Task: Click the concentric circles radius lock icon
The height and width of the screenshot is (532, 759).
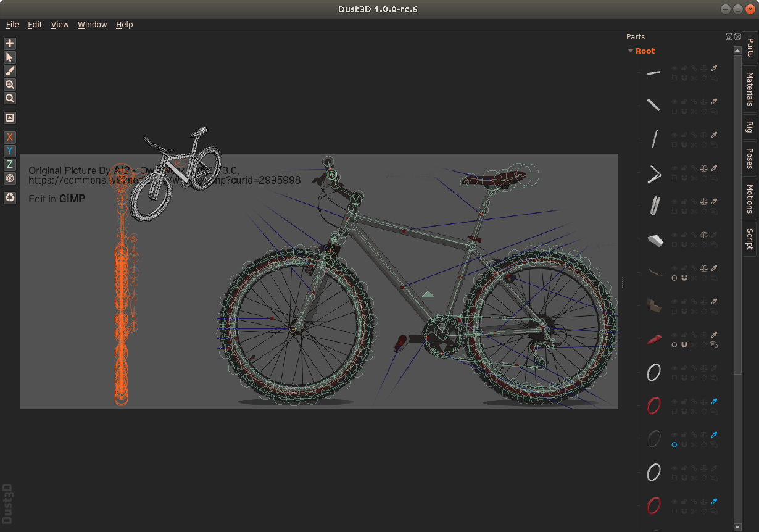Action: click(x=10, y=178)
